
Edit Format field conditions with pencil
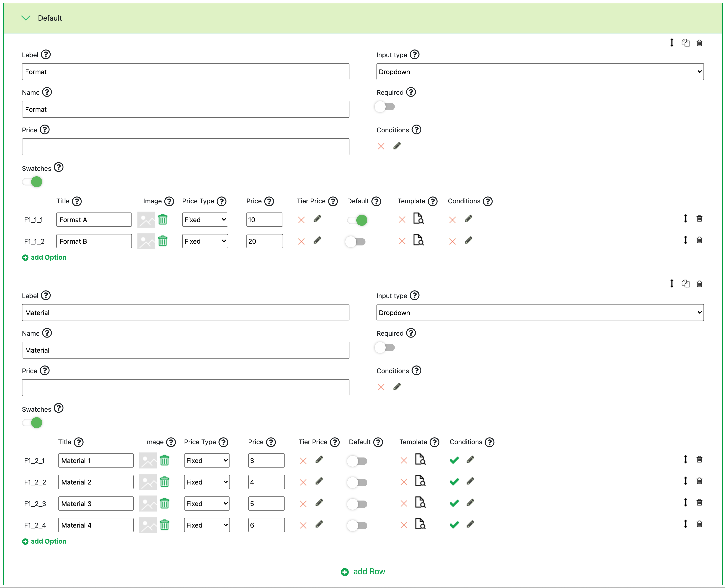click(397, 146)
